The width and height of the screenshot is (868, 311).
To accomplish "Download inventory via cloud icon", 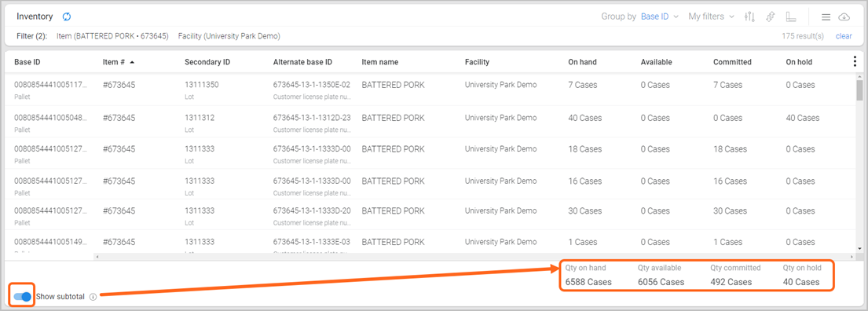I will [x=844, y=17].
